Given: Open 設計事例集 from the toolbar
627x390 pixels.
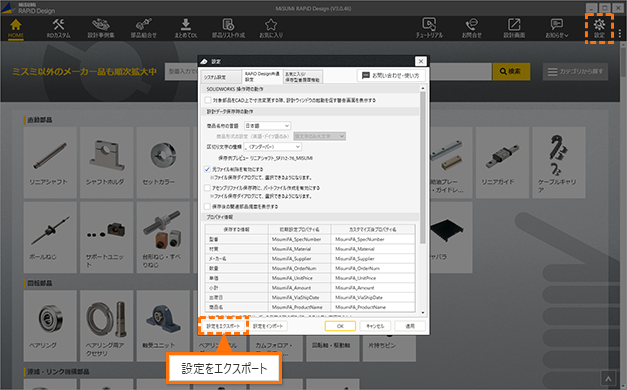Looking at the screenshot, I should tap(101, 28).
